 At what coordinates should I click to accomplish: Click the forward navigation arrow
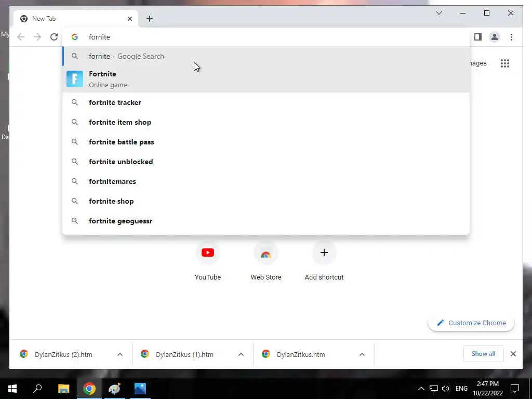tap(37, 37)
